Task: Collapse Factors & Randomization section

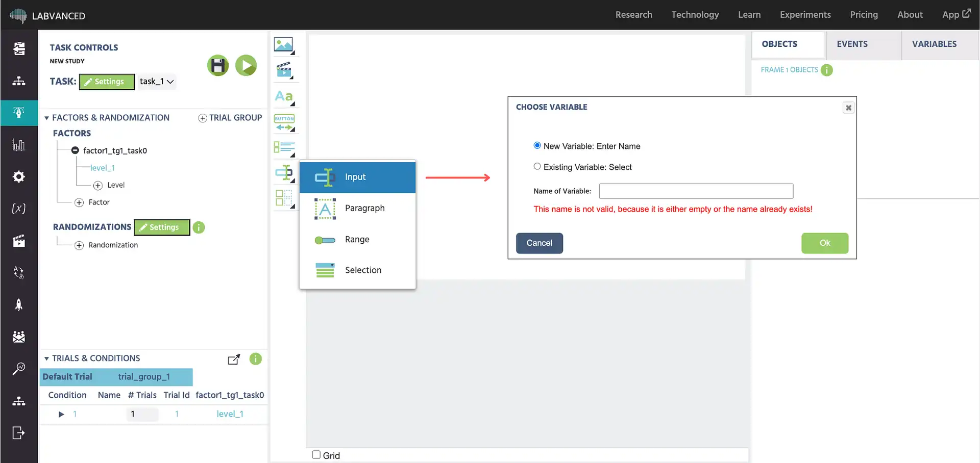Action: pos(46,118)
